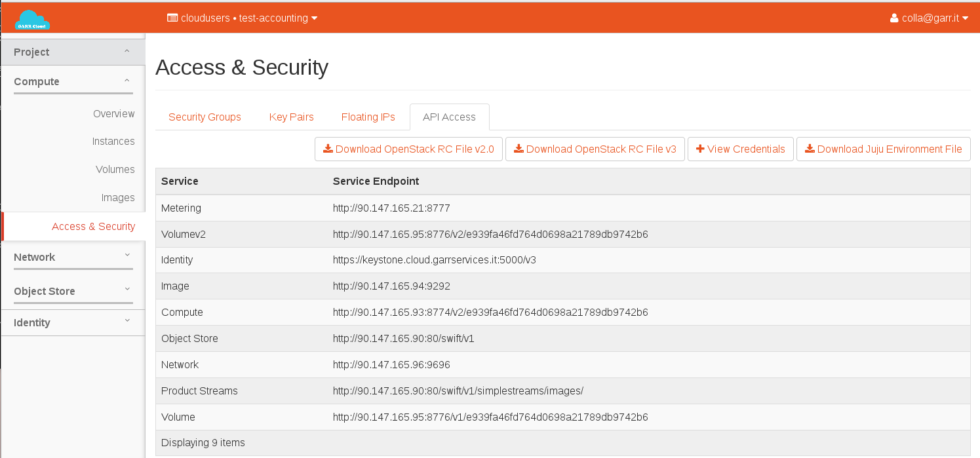Download the Juju Environment File
The height and width of the screenshot is (458, 980).
coord(883,149)
